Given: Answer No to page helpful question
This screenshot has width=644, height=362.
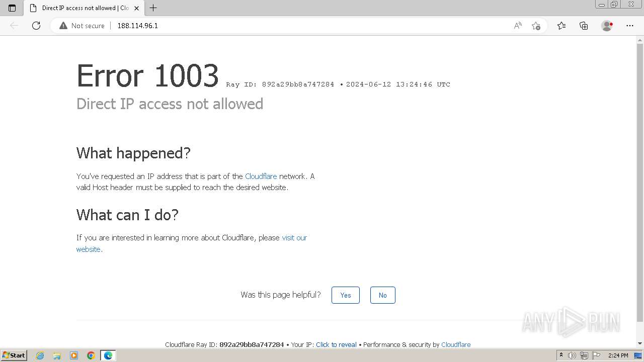Looking at the screenshot, I should (x=383, y=295).
